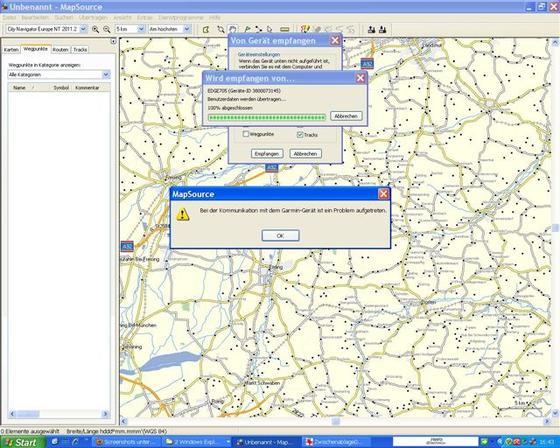Open the City Navigator Europe NT map dropdown
This screenshot has width=560, height=448.
click(83, 29)
